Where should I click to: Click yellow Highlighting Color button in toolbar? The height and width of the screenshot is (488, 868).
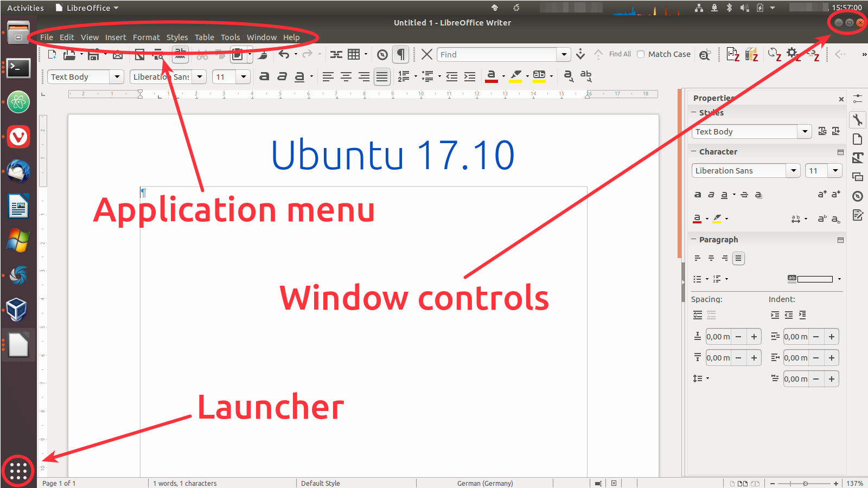(515, 77)
